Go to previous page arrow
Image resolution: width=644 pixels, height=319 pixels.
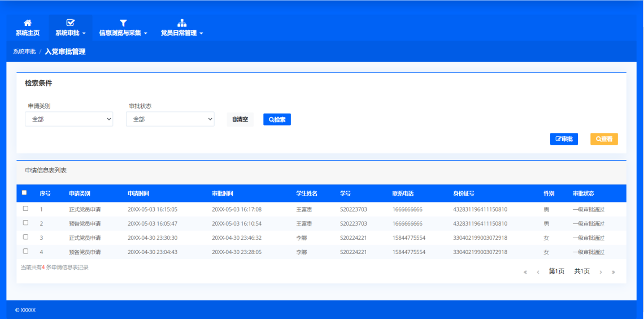point(538,271)
